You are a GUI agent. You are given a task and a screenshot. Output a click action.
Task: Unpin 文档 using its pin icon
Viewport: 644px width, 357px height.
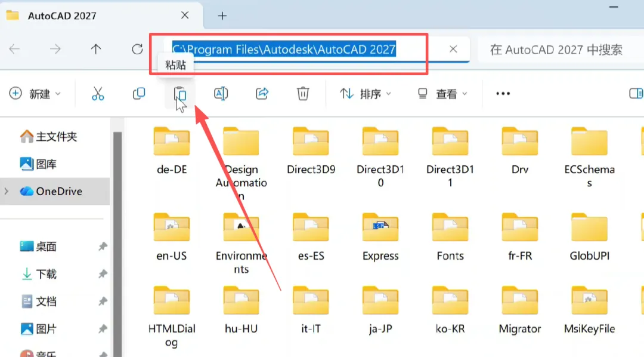(x=103, y=301)
